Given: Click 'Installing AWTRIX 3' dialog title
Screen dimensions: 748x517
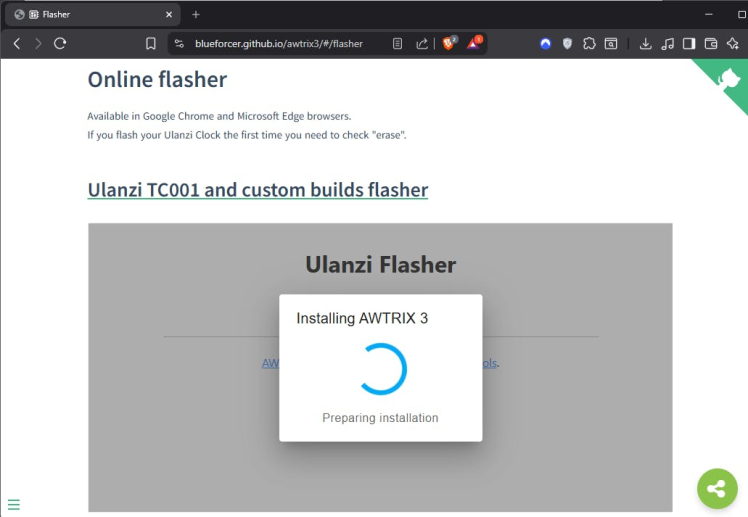Looking at the screenshot, I should (362, 318).
